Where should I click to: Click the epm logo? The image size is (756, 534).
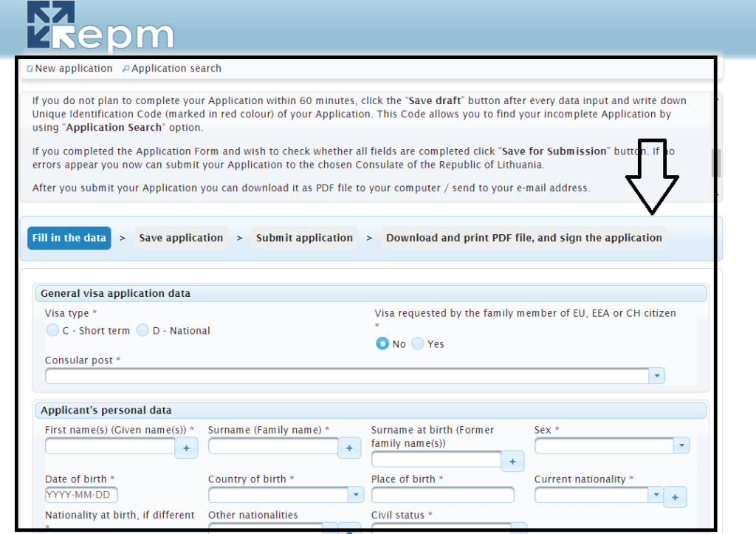point(100,26)
